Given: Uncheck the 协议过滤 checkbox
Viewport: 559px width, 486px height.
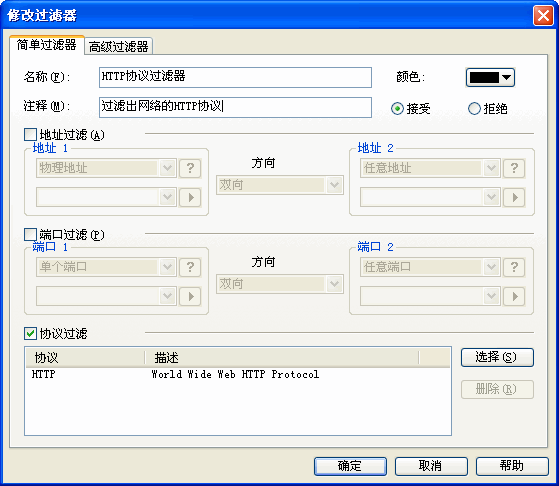Looking at the screenshot, I should tap(30, 334).
